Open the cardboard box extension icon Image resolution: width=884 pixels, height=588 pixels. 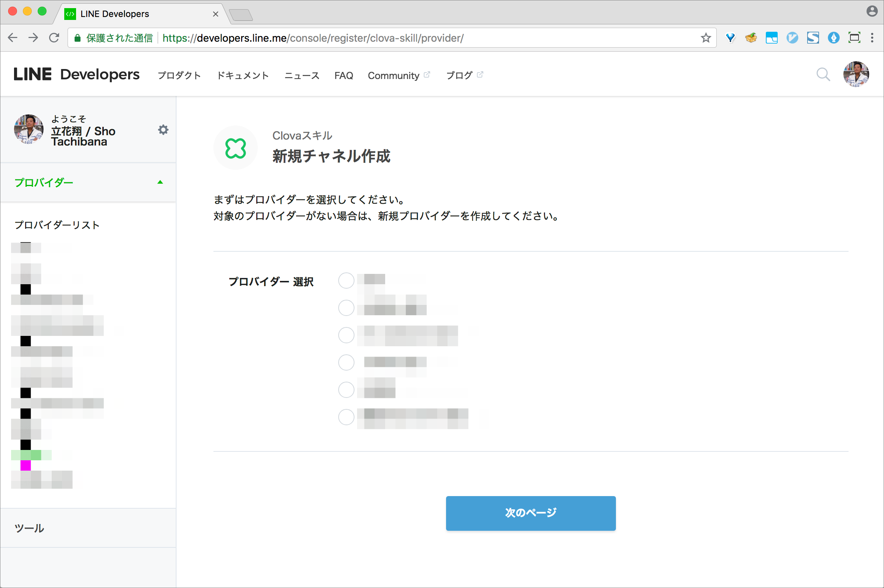(x=751, y=38)
